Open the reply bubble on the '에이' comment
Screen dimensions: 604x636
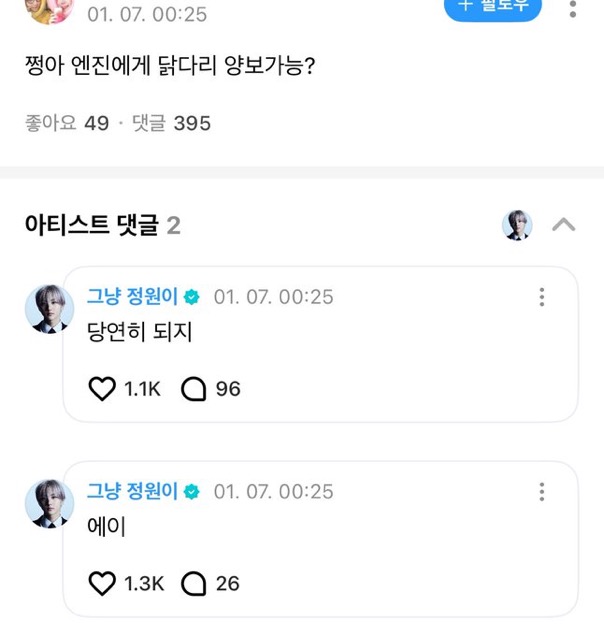pos(194,583)
